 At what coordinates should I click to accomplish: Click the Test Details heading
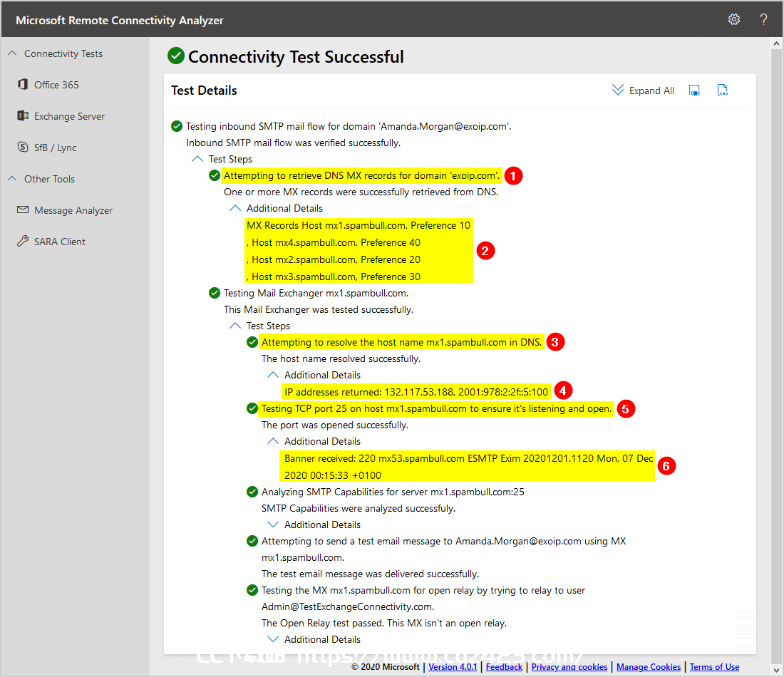[204, 91]
